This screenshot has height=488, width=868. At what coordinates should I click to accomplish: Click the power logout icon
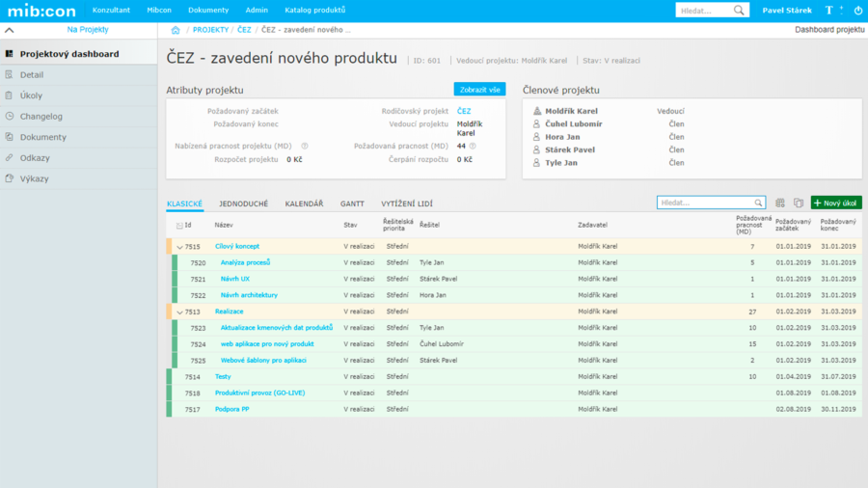(857, 11)
